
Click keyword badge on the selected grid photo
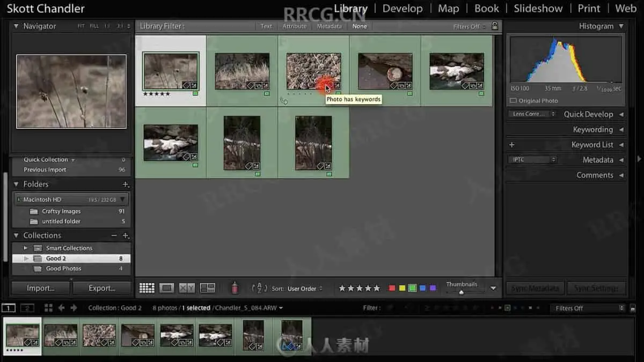(186, 85)
